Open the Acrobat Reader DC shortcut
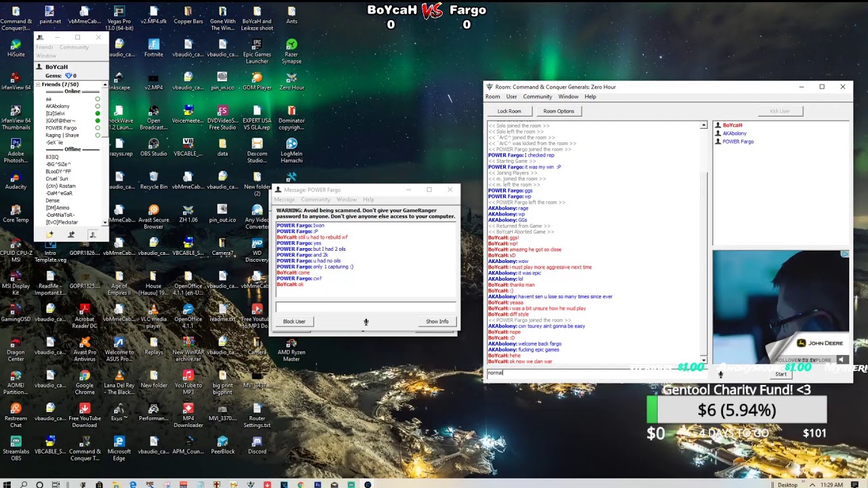Image resolution: width=868 pixels, height=488 pixels. tap(84, 316)
